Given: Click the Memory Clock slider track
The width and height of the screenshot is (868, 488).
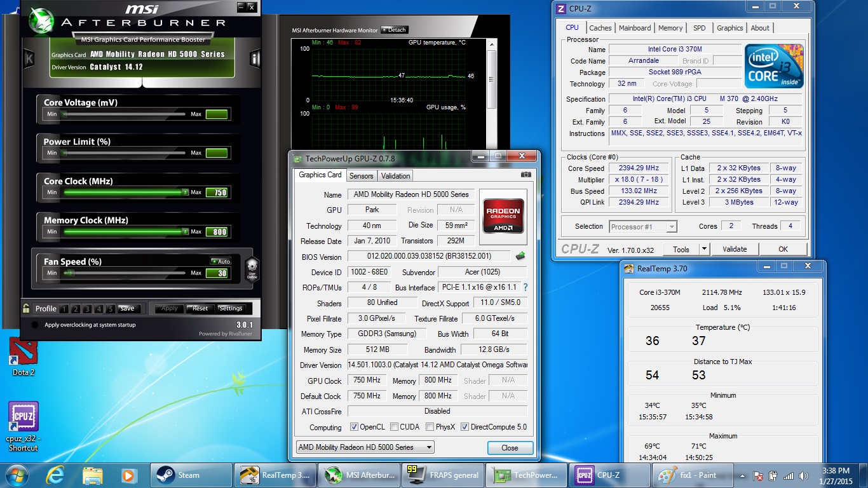Looking at the screenshot, I should coord(125,231).
